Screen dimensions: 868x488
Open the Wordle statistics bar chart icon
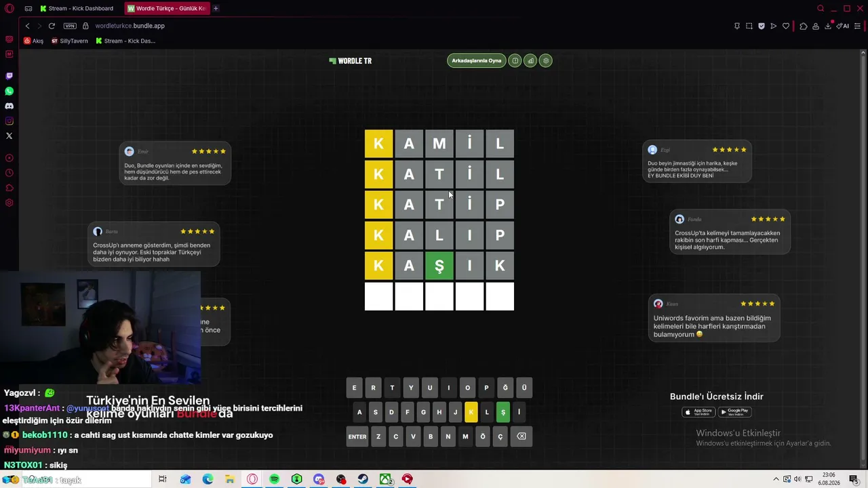(530, 61)
